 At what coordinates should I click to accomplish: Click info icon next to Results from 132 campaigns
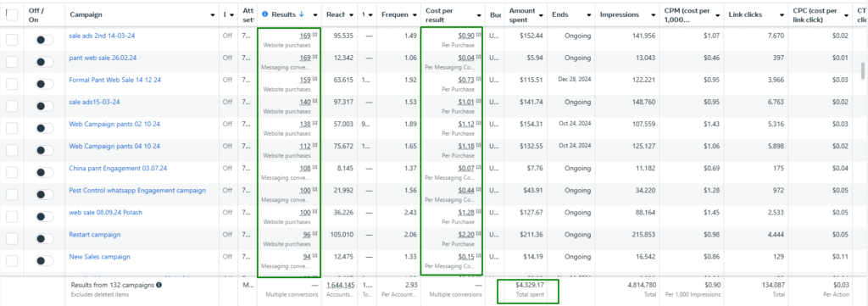[159, 285]
